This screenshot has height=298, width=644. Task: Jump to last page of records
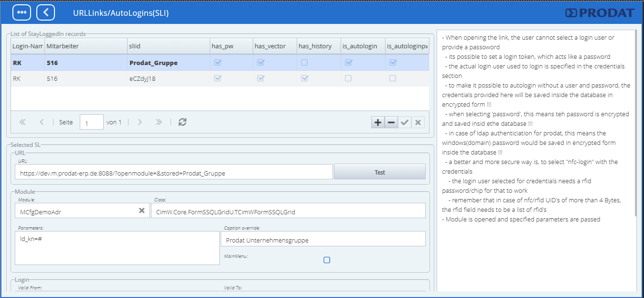pyautogui.click(x=159, y=122)
